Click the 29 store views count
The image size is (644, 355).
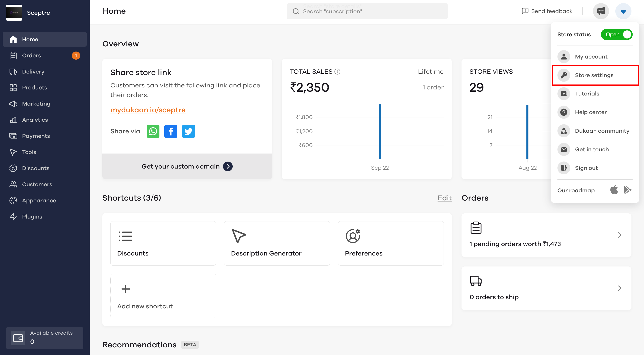coord(477,87)
